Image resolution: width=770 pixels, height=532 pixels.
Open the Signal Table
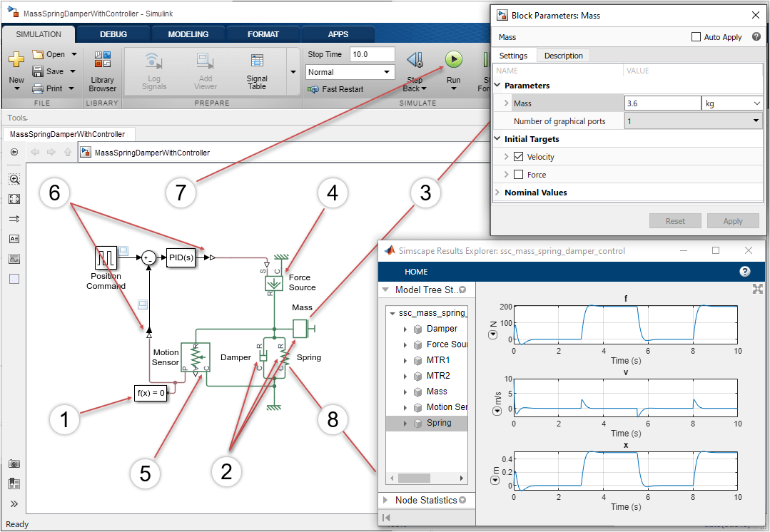pyautogui.click(x=257, y=71)
